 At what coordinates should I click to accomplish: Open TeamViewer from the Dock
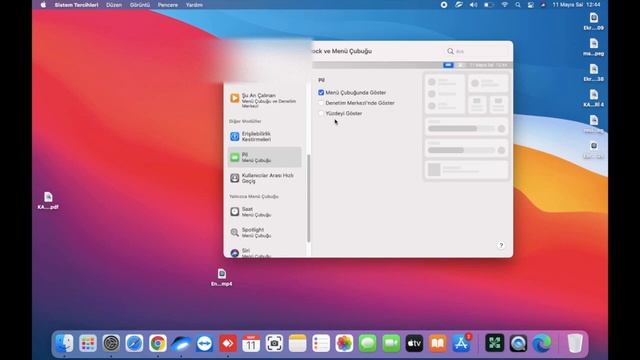pyautogui.click(x=204, y=343)
